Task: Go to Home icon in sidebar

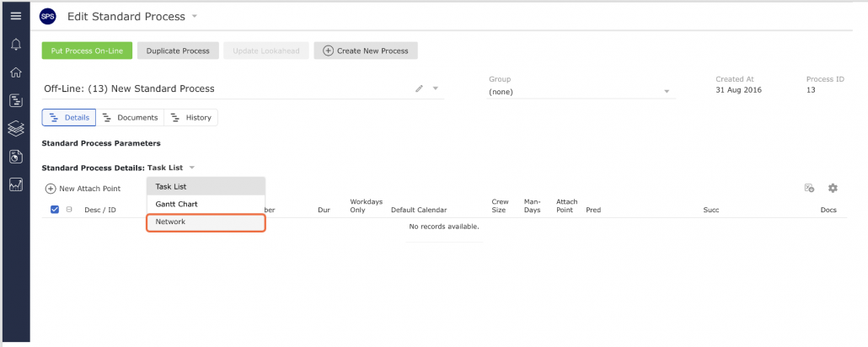Action: 16,72
